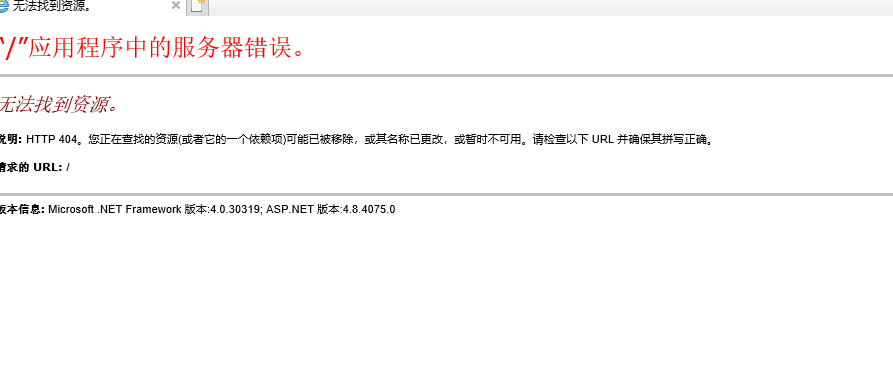Click the IE page icon in tab
Image resolution: width=893 pixels, height=391 pixels.
pyautogui.click(x=3, y=6)
